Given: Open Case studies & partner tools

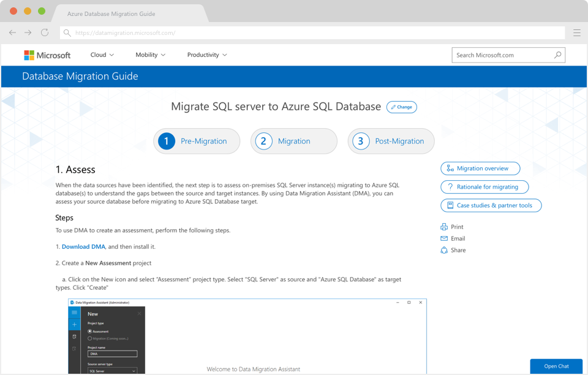Looking at the screenshot, I should [x=491, y=205].
